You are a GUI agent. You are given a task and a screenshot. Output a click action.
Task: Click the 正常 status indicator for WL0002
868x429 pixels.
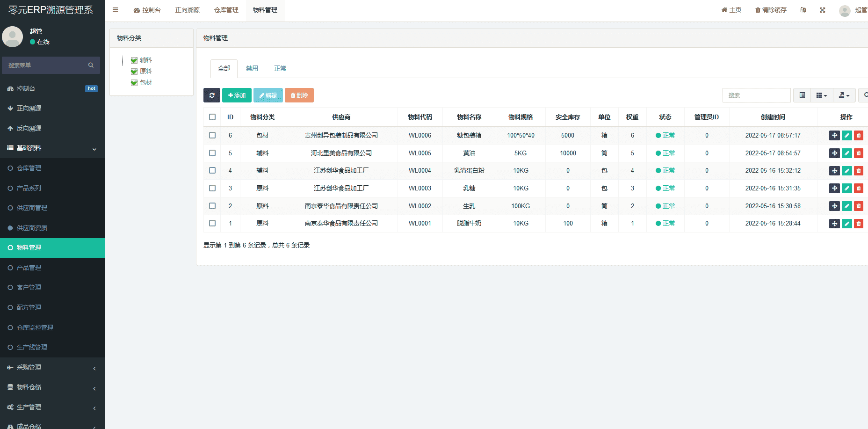665,206
